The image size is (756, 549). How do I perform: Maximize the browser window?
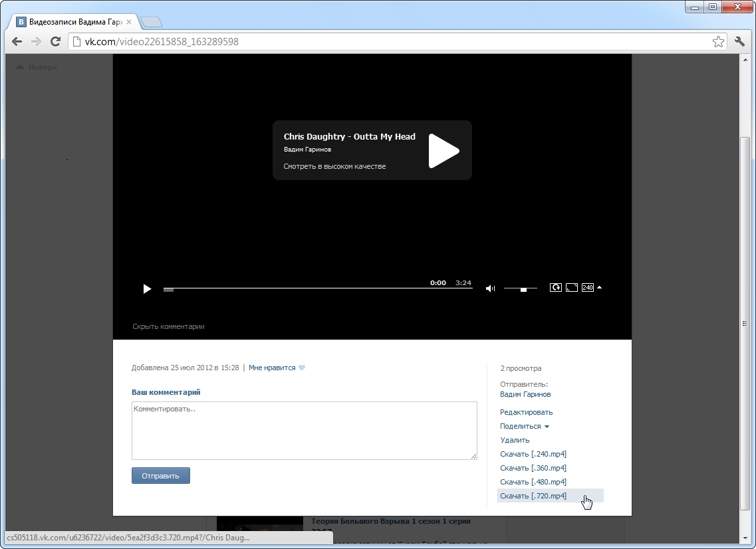click(713, 7)
